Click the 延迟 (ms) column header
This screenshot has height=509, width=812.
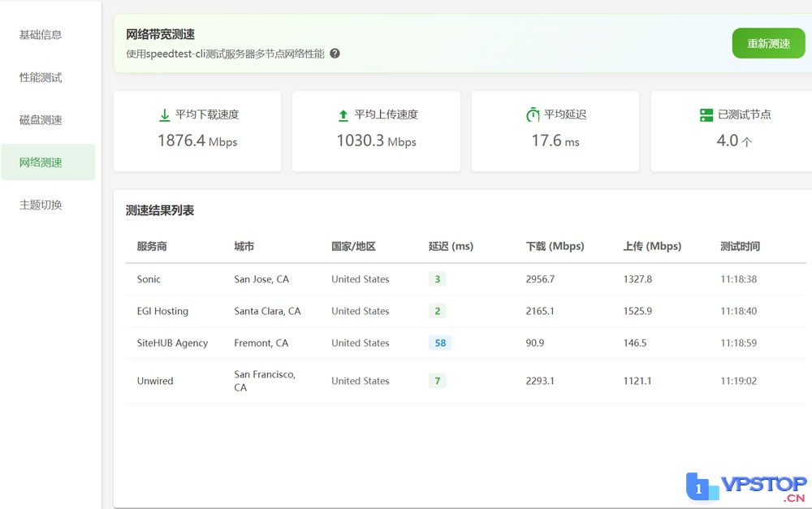point(451,247)
